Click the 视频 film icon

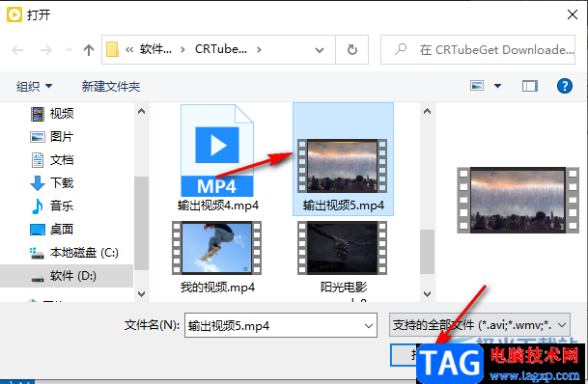coord(38,114)
